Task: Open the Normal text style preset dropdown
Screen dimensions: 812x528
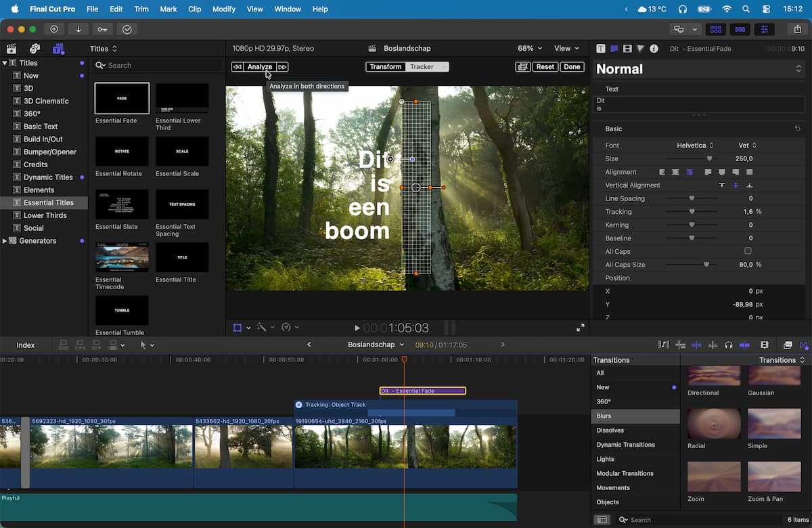Action: tap(700, 69)
